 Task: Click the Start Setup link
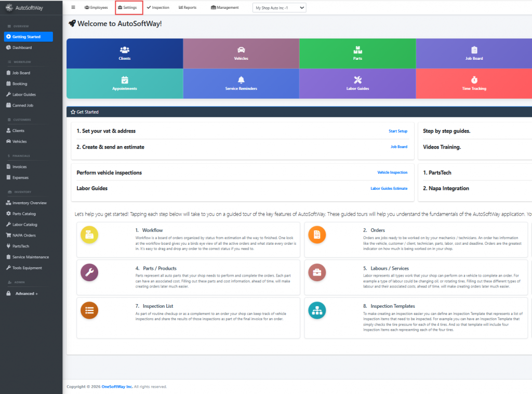coord(398,131)
